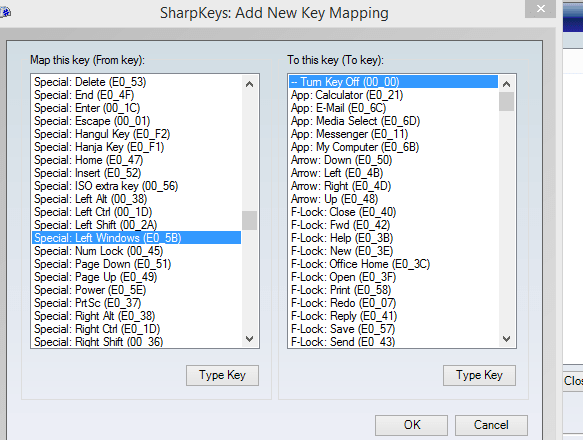Click the down arrow in the To key list
Image resolution: width=583 pixels, height=440 pixels.
coord(506,339)
